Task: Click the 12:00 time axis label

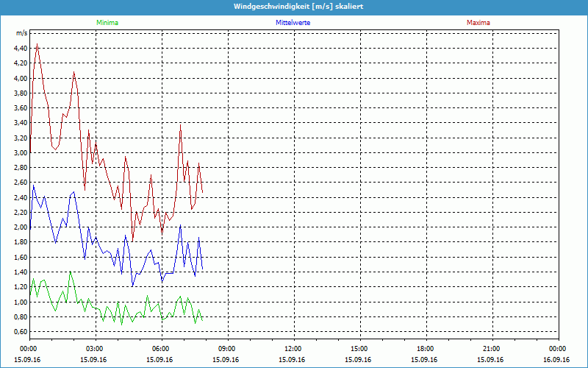Action: point(293,349)
